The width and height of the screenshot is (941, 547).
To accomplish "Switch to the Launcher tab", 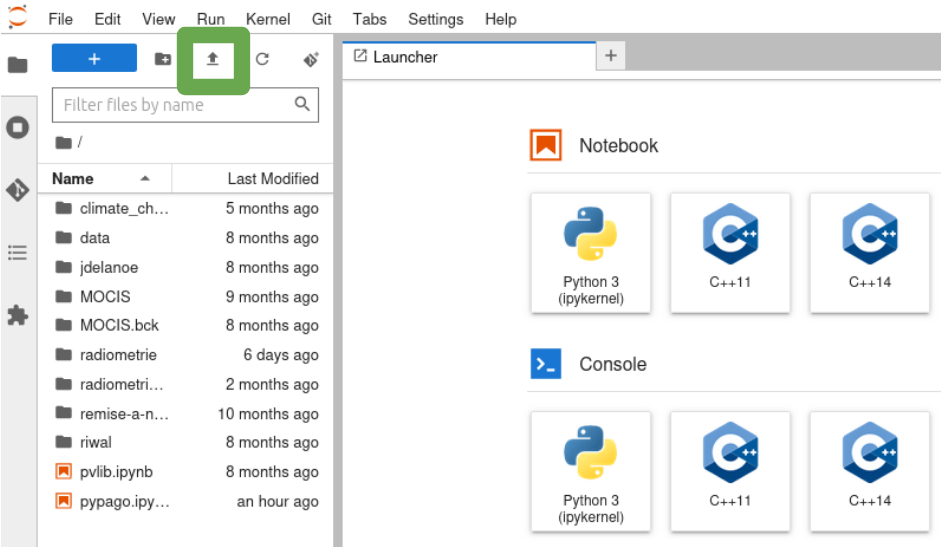I will [x=469, y=58].
